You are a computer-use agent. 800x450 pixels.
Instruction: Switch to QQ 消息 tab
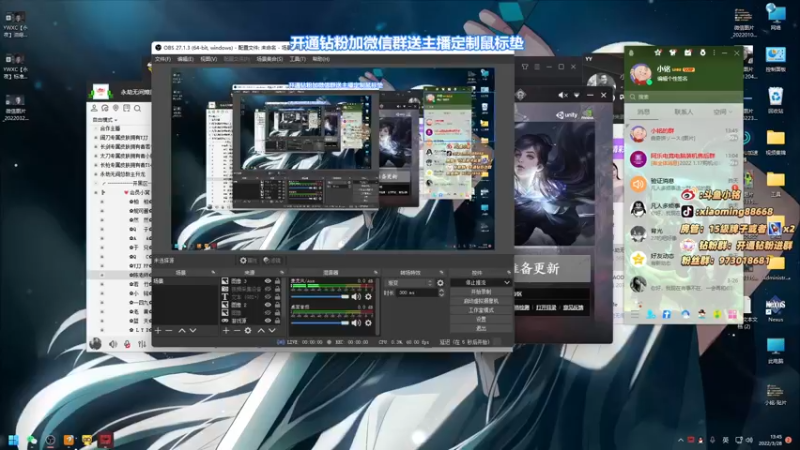tap(644, 112)
